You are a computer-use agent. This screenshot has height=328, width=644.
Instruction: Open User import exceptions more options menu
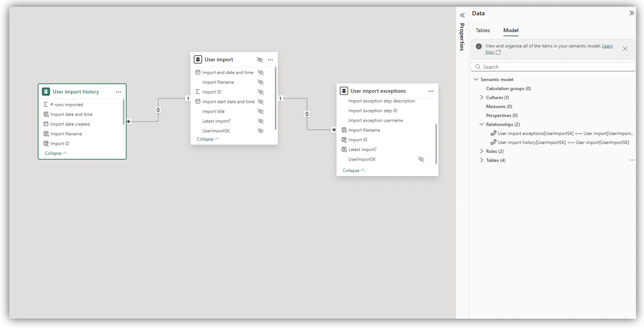pos(431,91)
